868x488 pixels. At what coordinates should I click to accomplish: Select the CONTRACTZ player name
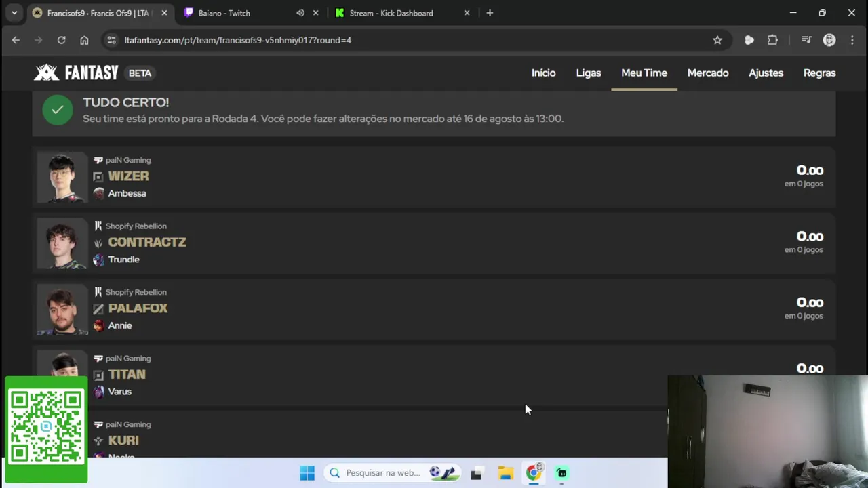click(147, 242)
